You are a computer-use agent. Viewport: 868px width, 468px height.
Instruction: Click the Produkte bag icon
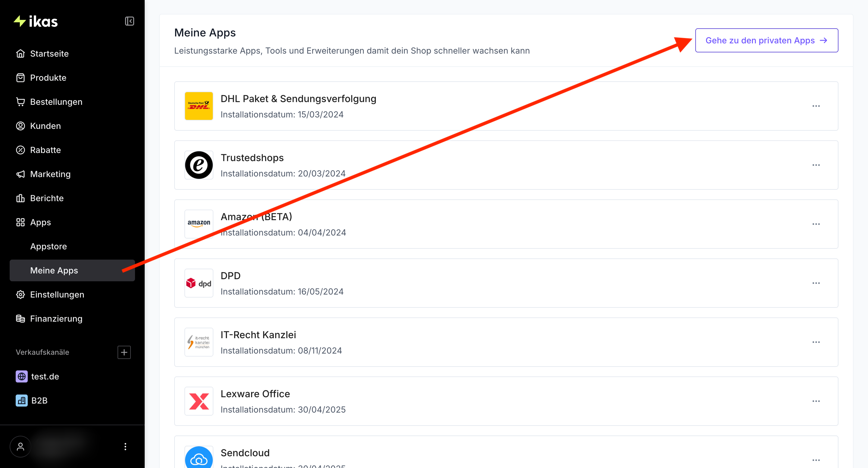(20, 78)
